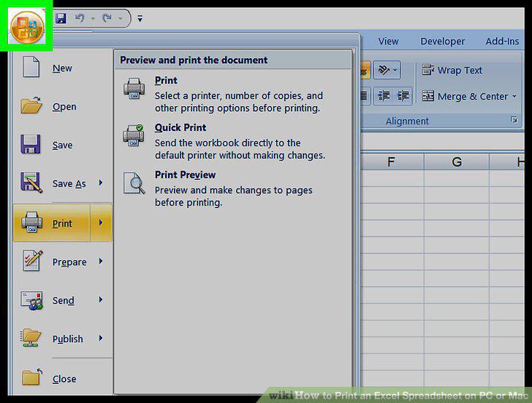Expand the Print submenu arrow
Image resolution: width=532 pixels, height=403 pixels.
(x=101, y=223)
